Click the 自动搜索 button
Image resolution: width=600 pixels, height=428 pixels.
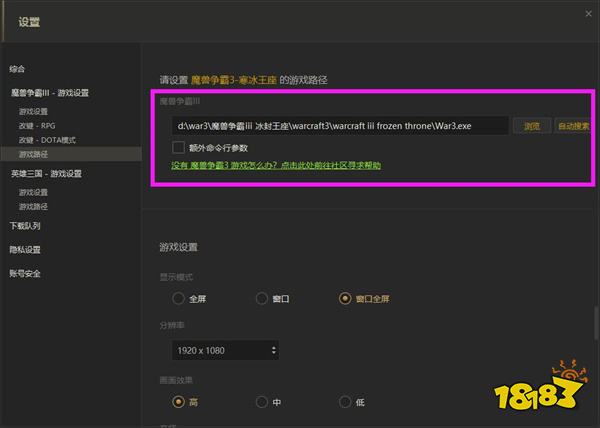click(573, 126)
